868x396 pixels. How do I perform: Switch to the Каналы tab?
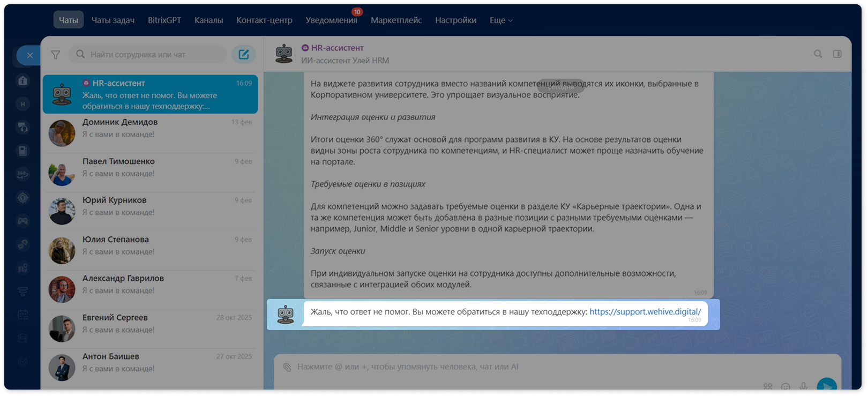coord(208,20)
